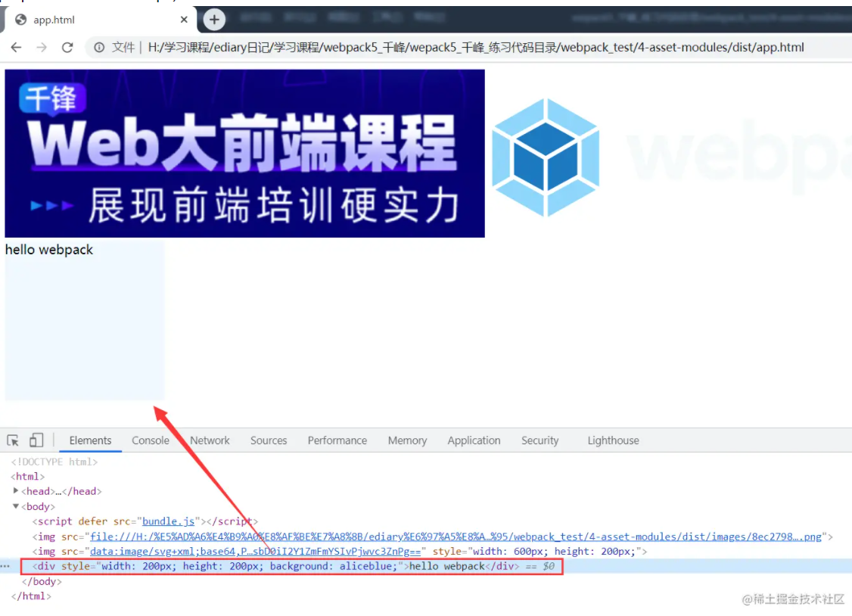Screen dimensions: 852x616
Task: Open the Memory tab
Action: pos(407,440)
